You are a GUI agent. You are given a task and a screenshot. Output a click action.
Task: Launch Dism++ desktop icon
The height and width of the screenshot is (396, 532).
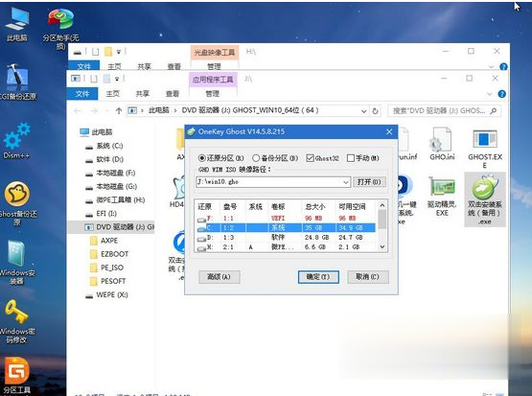pos(17,141)
